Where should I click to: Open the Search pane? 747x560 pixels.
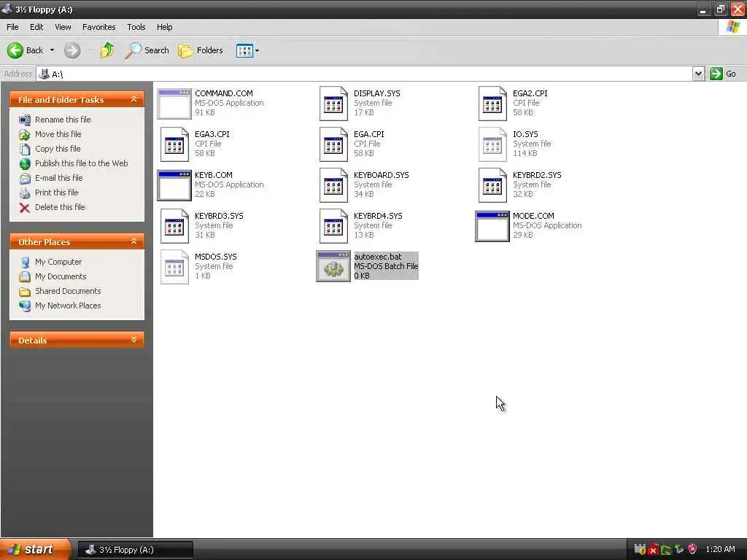(147, 50)
